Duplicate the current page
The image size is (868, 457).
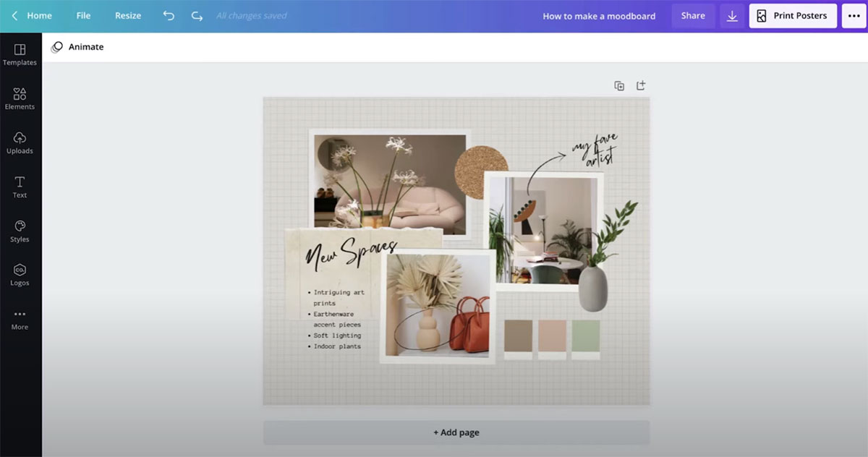pyautogui.click(x=619, y=85)
